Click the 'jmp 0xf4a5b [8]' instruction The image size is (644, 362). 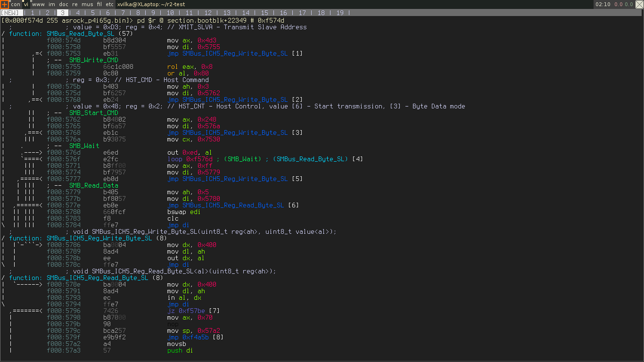[195, 337]
